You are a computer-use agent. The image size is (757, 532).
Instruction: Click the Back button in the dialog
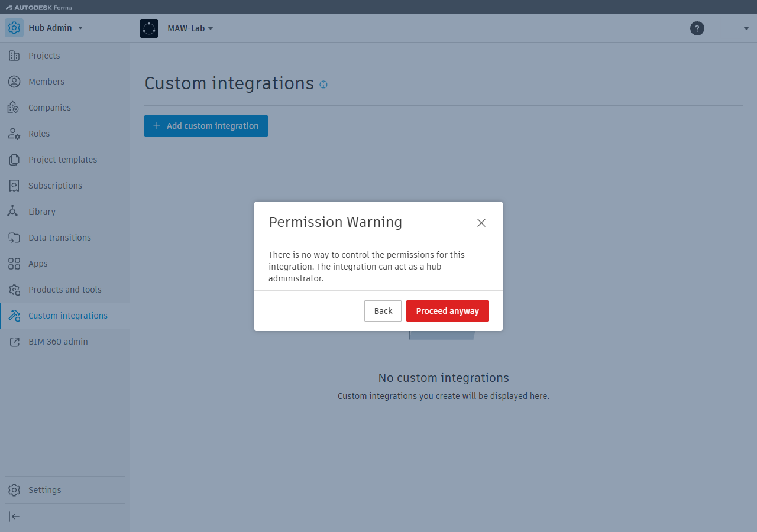[383, 311]
